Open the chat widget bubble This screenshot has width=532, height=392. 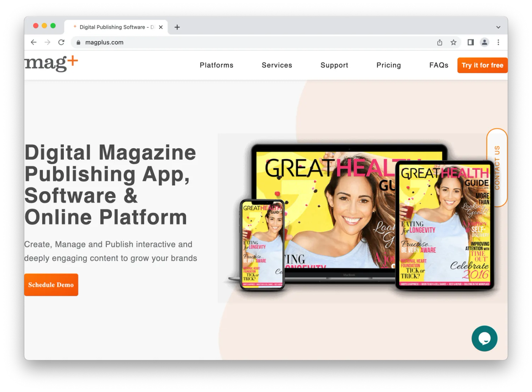pos(484,338)
